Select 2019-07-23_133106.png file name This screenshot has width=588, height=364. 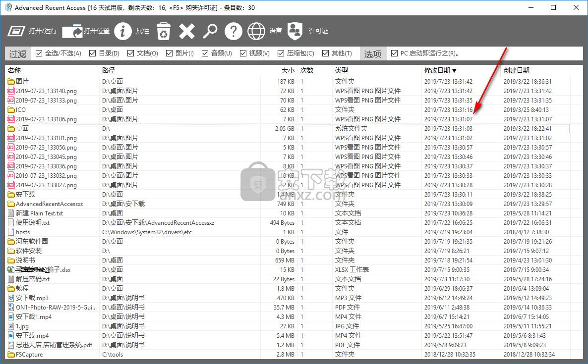46,119
